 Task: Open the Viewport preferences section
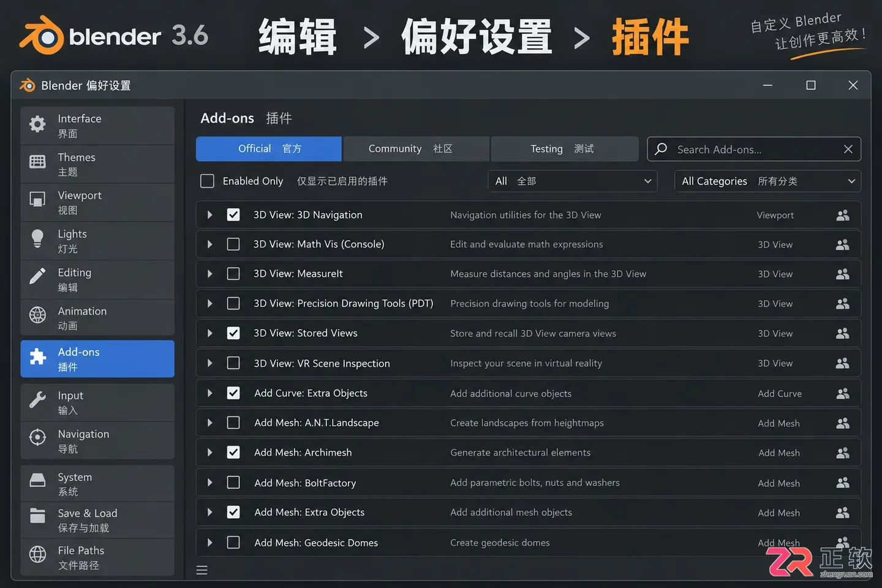click(x=97, y=203)
